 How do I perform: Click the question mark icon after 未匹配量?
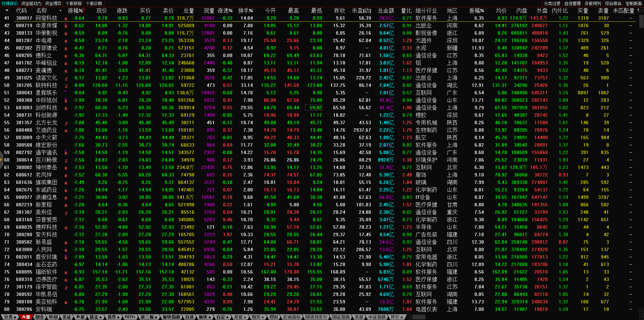[638, 11]
